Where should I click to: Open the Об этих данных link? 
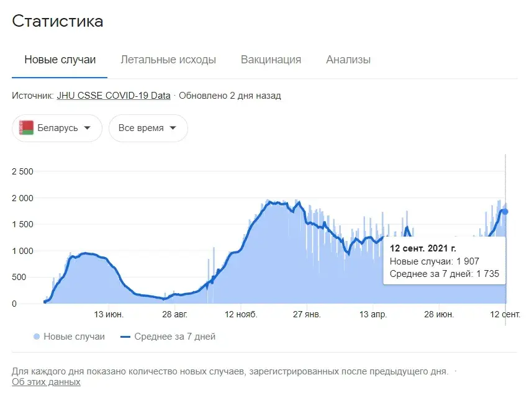46,382
